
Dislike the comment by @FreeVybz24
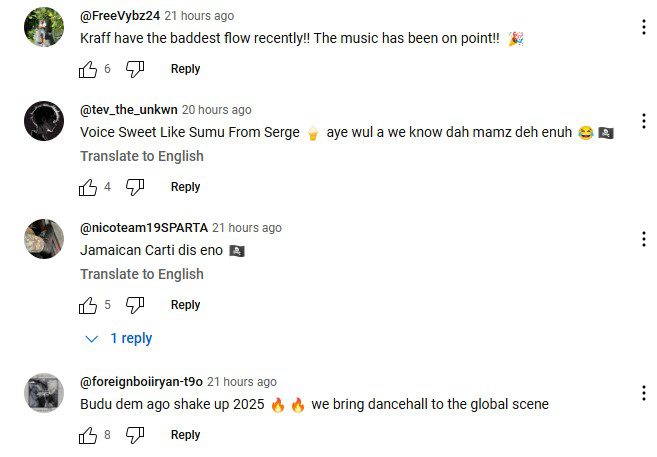click(136, 69)
